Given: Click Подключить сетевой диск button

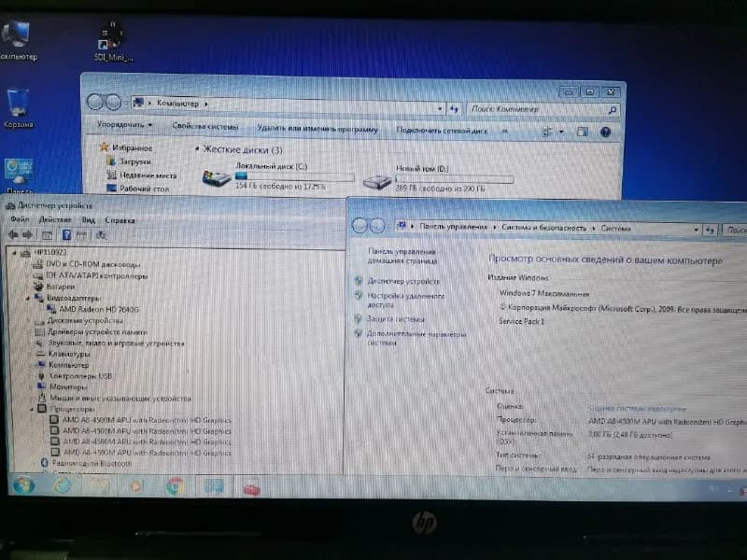Looking at the screenshot, I should point(442,130).
